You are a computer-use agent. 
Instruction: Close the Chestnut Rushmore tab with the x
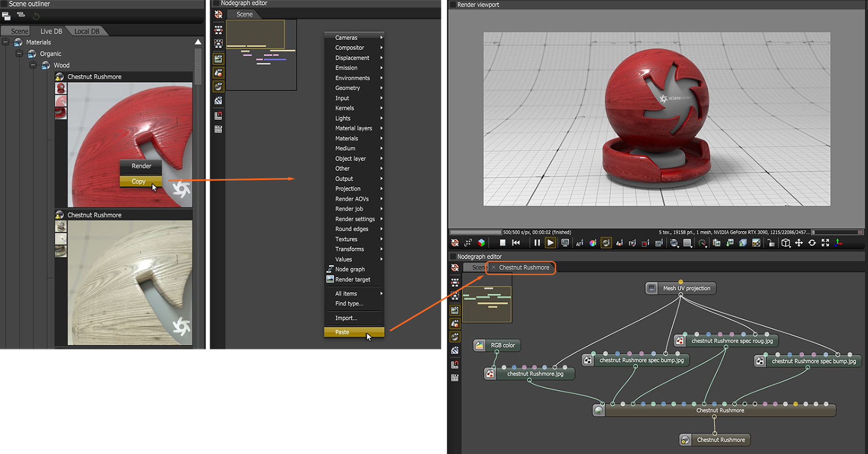click(493, 267)
